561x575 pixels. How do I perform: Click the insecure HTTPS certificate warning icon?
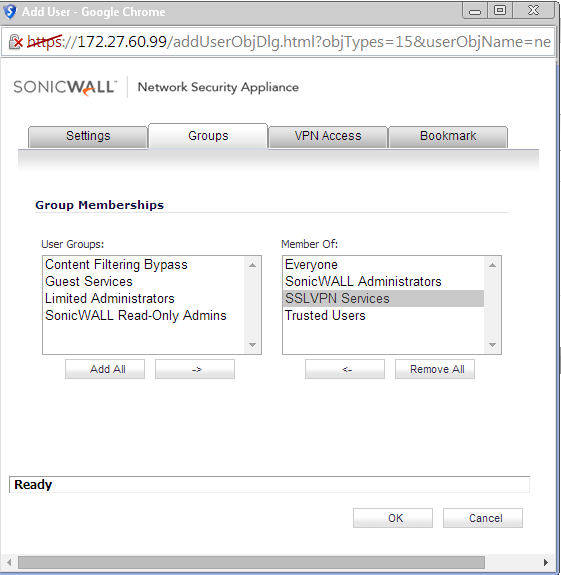pos(16,42)
